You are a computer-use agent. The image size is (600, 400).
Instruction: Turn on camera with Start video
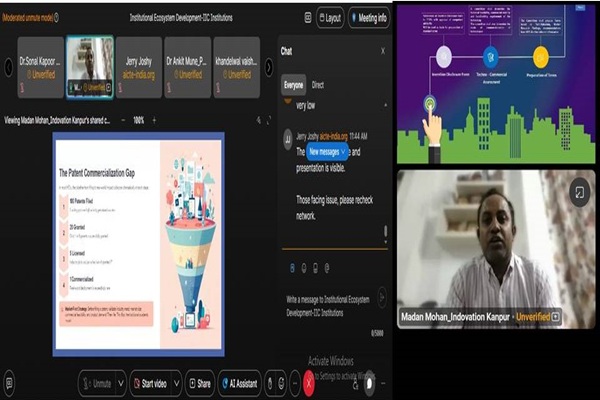[x=153, y=383]
